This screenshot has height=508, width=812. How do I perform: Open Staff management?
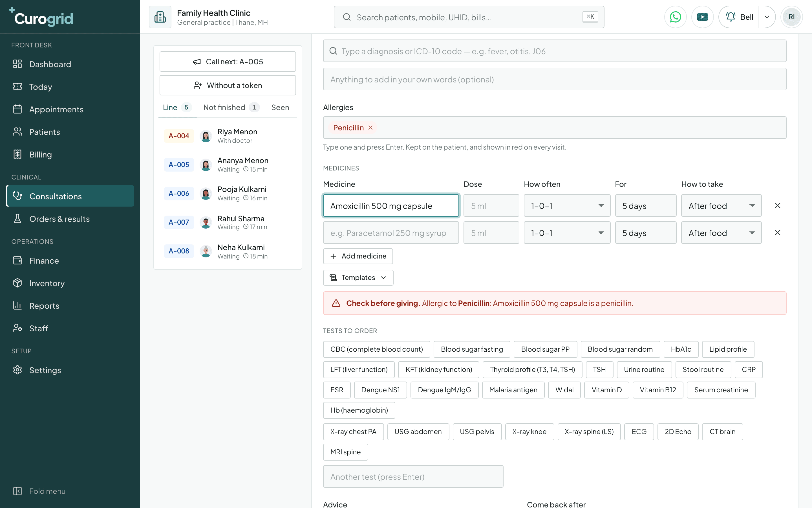[x=70, y=328]
